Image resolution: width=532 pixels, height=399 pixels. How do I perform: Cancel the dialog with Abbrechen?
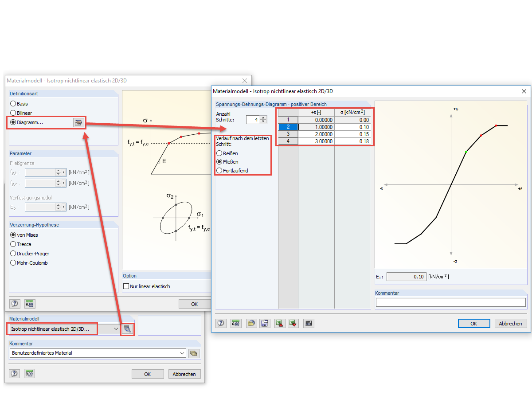point(510,323)
